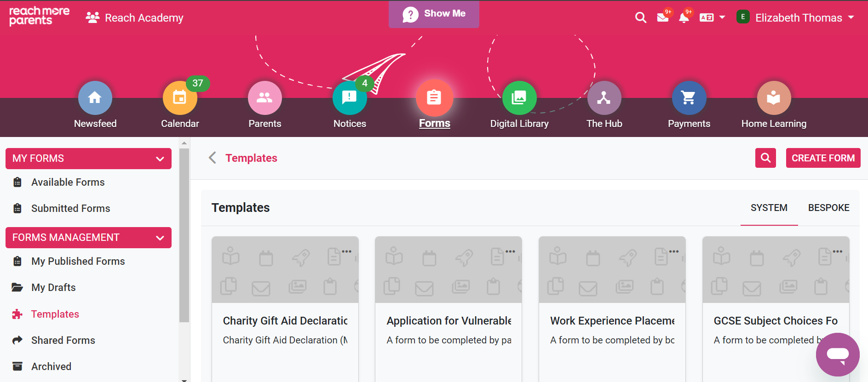Open the language selector dropdown

coord(712,18)
